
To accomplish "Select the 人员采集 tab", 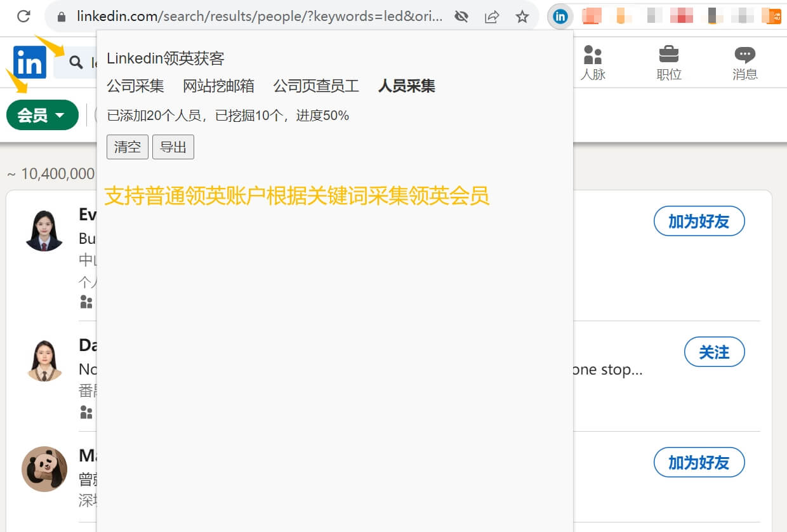I will click(x=407, y=86).
